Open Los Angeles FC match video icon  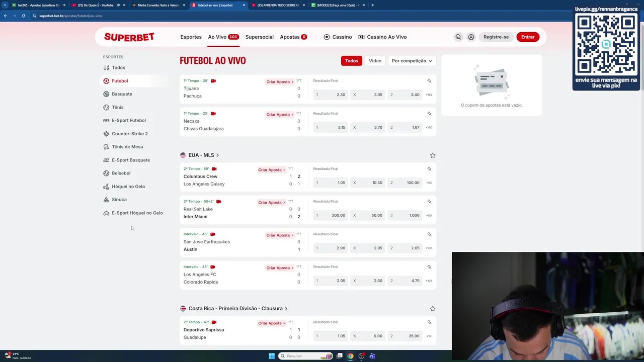click(213, 267)
